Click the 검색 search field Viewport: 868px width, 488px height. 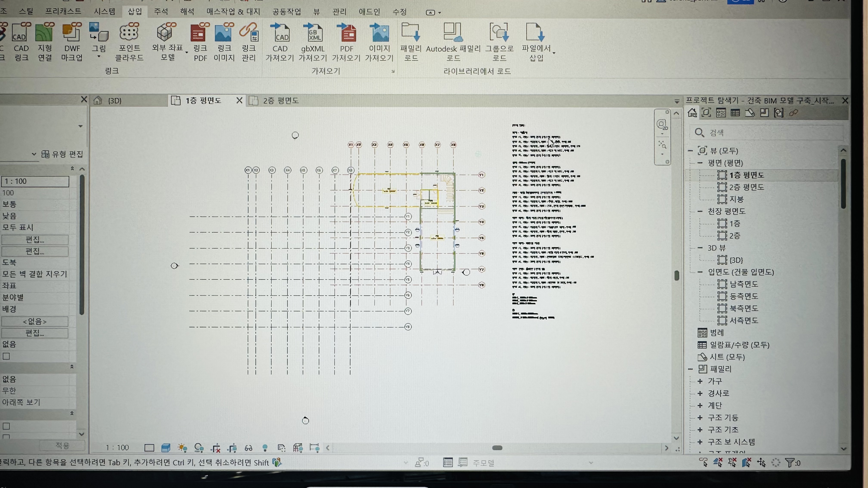click(767, 132)
